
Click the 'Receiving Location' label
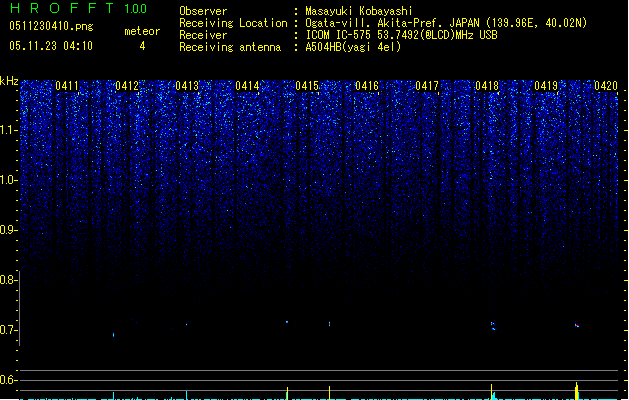point(233,23)
